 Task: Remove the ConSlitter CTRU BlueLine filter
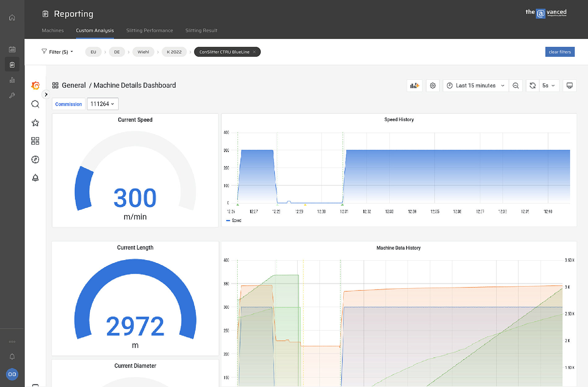[x=254, y=52]
